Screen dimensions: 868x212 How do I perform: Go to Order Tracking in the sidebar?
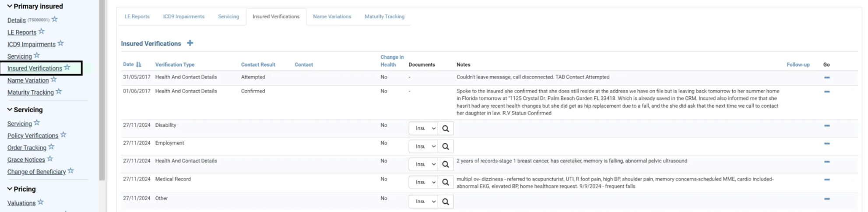click(27, 148)
